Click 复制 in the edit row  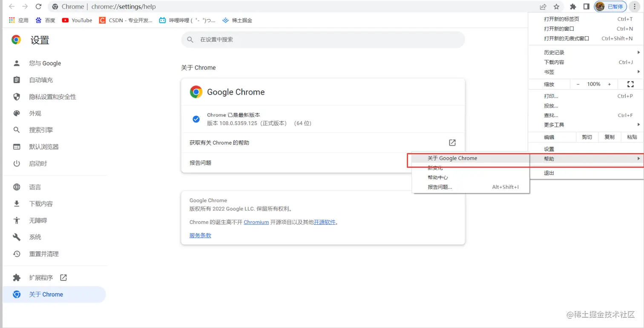pos(609,137)
